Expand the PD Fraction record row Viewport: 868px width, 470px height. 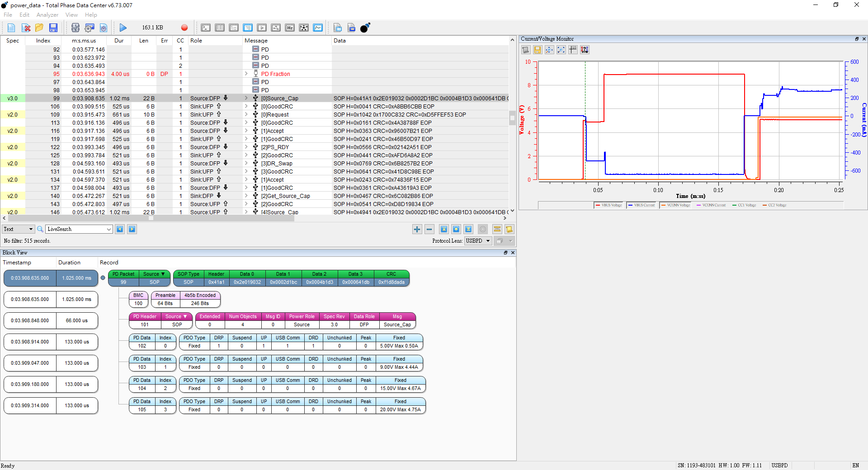(246, 74)
